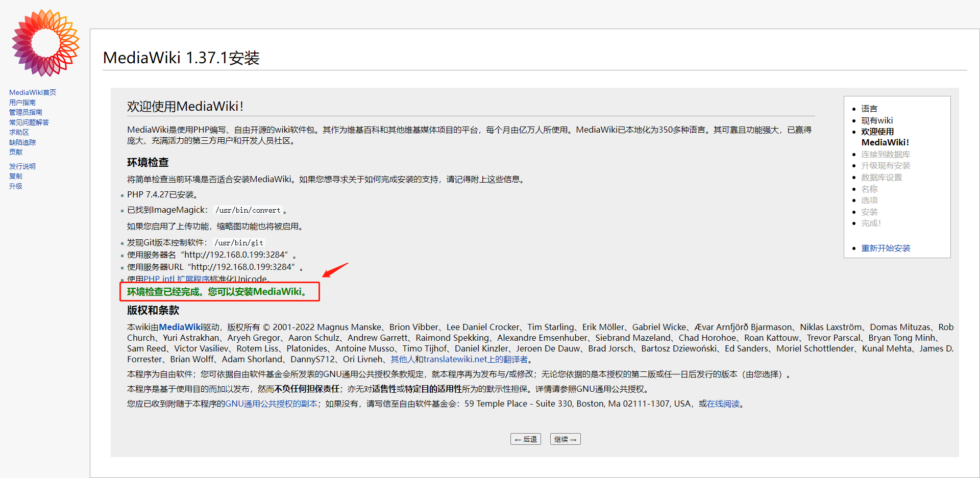Click the 继续 button to proceed

pos(565,439)
